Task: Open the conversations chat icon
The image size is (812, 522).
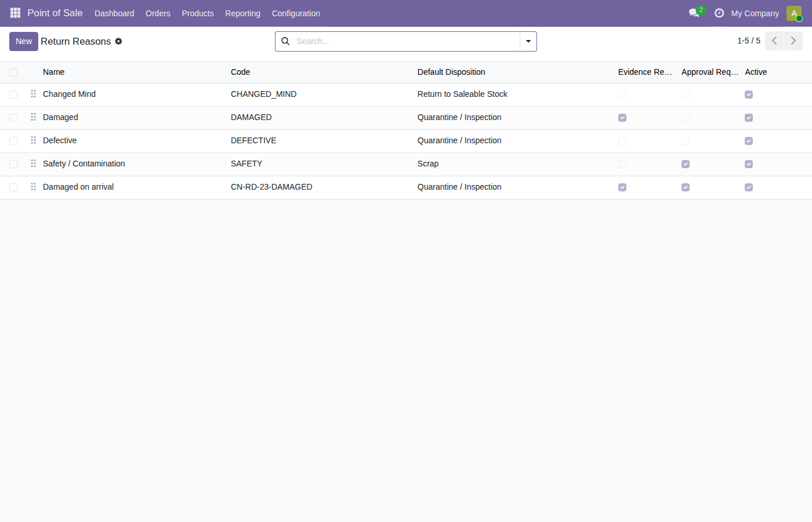Action: [694, 13]
